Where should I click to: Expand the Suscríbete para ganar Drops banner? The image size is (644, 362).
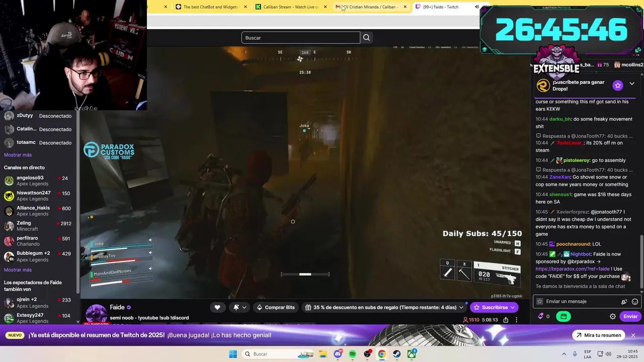point(632,83)
